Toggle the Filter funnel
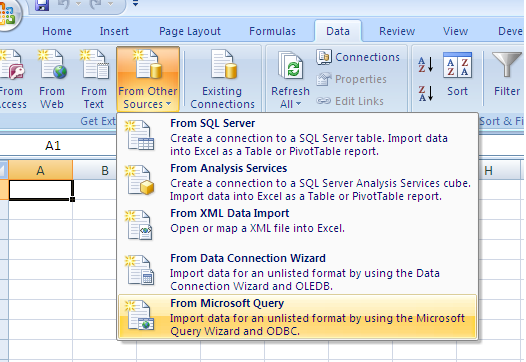The width and height of the screenshot is (526, 362). (507, 74)
